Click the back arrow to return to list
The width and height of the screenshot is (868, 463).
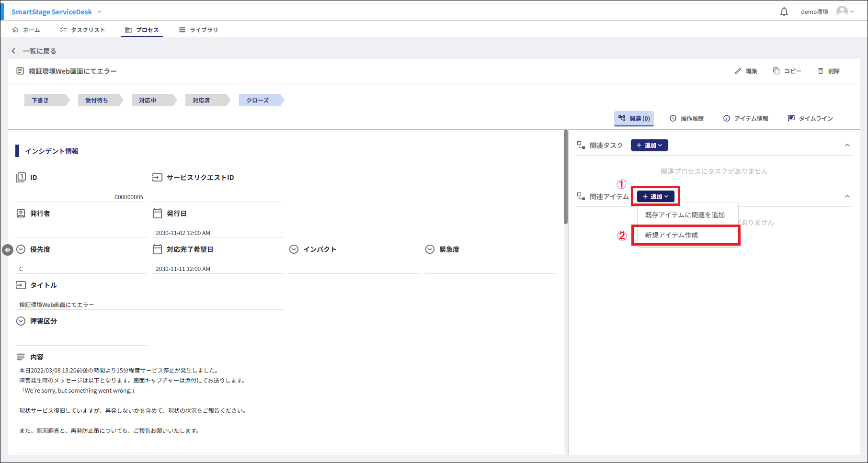13,51
